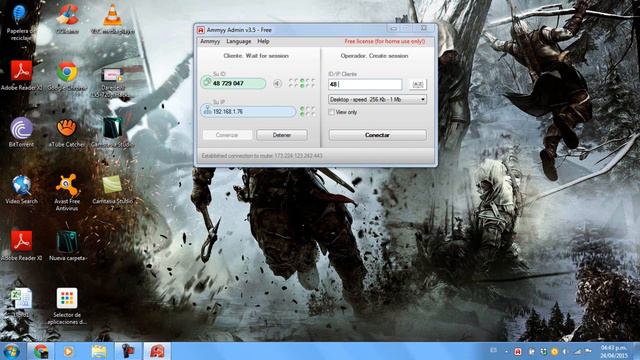640x360 pixels.
Task: Select the Papelera de reciclaje desktop icon
Action: coord(20,22)
